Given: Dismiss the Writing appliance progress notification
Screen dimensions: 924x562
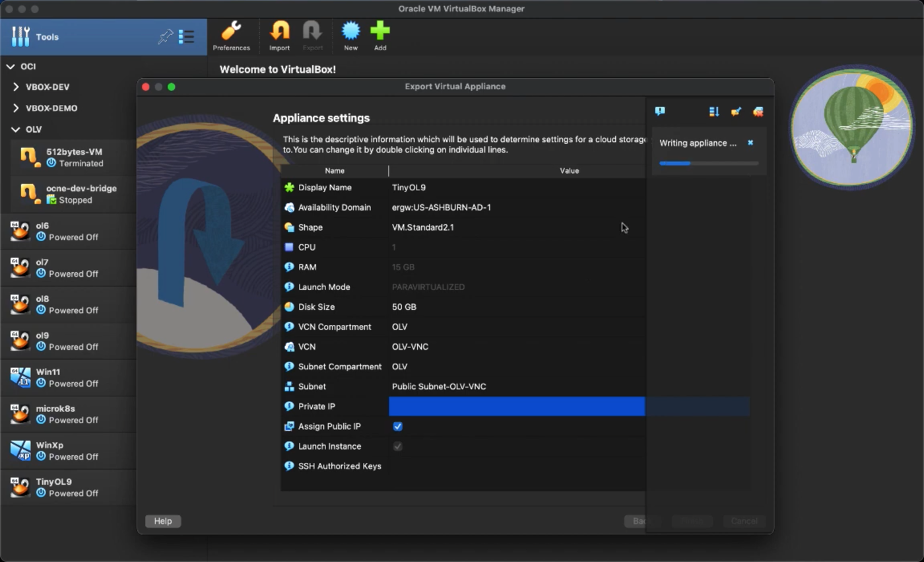Looking at the screenshot, I should tap(750, 143).
